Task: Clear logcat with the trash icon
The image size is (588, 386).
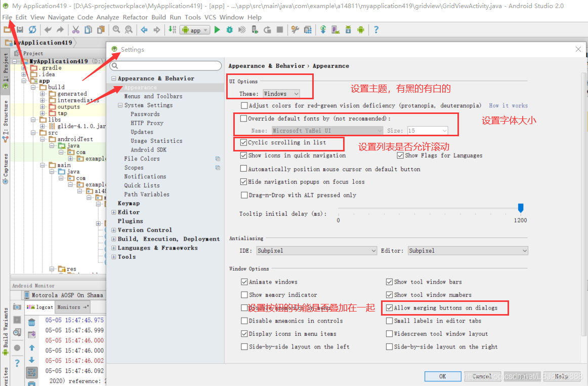Action: click(32, 322)
